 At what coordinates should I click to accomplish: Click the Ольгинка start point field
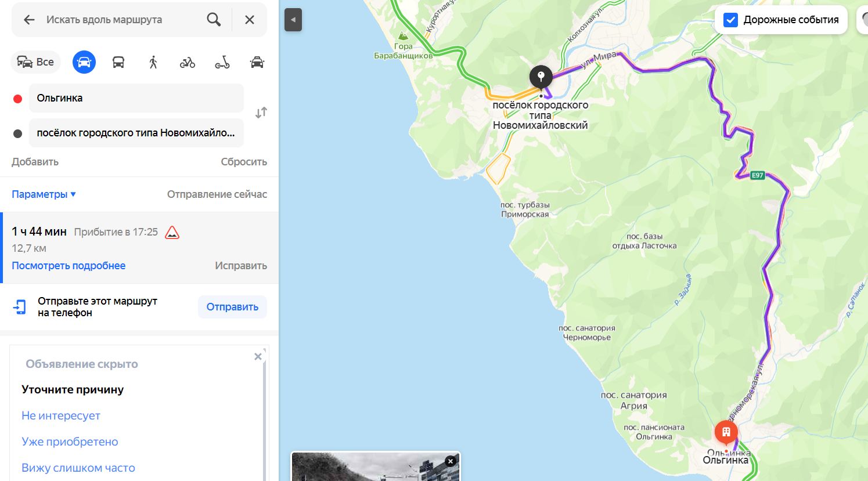pos(136,98)
